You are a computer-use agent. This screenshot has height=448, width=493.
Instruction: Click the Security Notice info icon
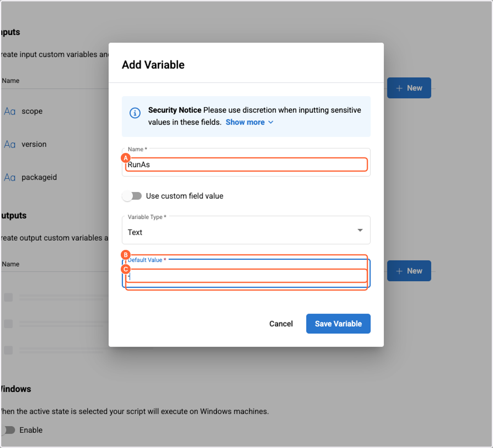point(135,113)
